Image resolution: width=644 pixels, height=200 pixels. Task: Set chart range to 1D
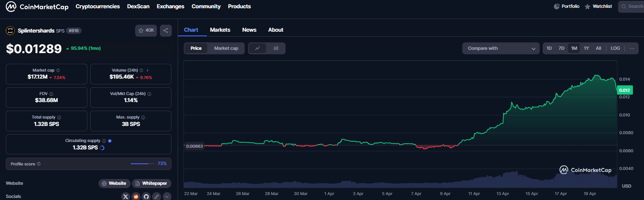coord(549,48)
